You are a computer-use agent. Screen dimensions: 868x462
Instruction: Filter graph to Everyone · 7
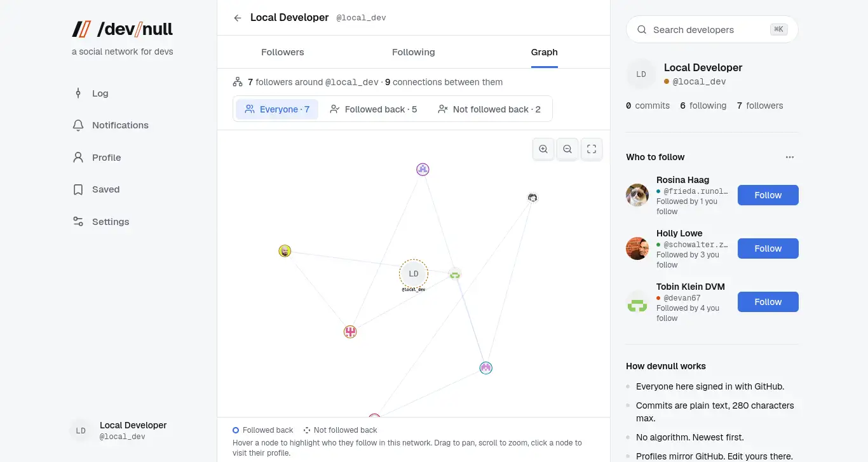tap(277, 109)
